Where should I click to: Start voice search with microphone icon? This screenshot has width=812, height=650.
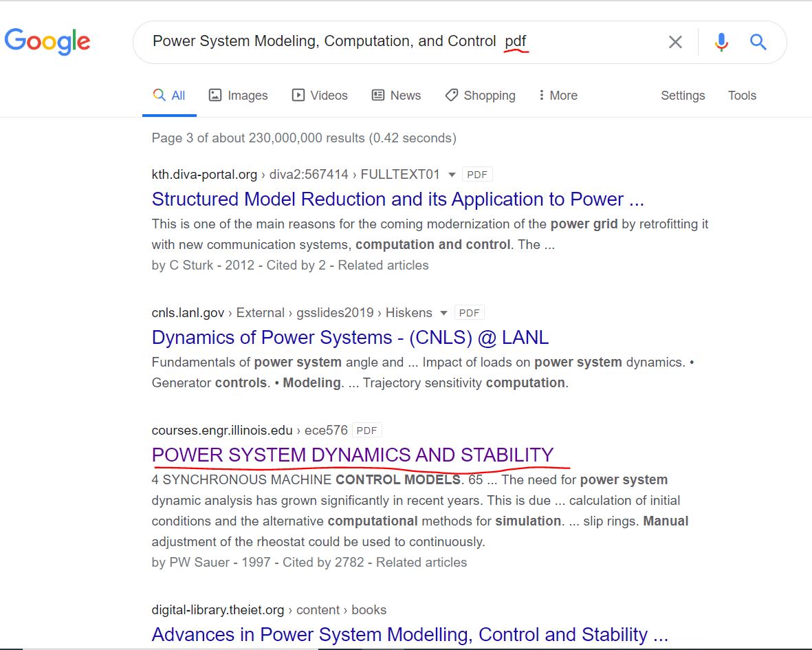pos(721,42)
